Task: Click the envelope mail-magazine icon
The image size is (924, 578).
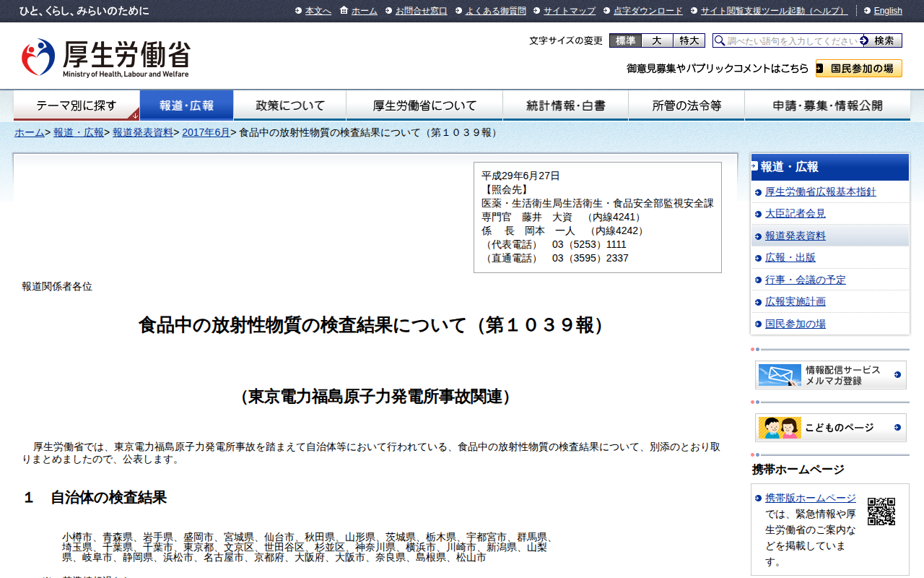Action: tap(780, 375)
